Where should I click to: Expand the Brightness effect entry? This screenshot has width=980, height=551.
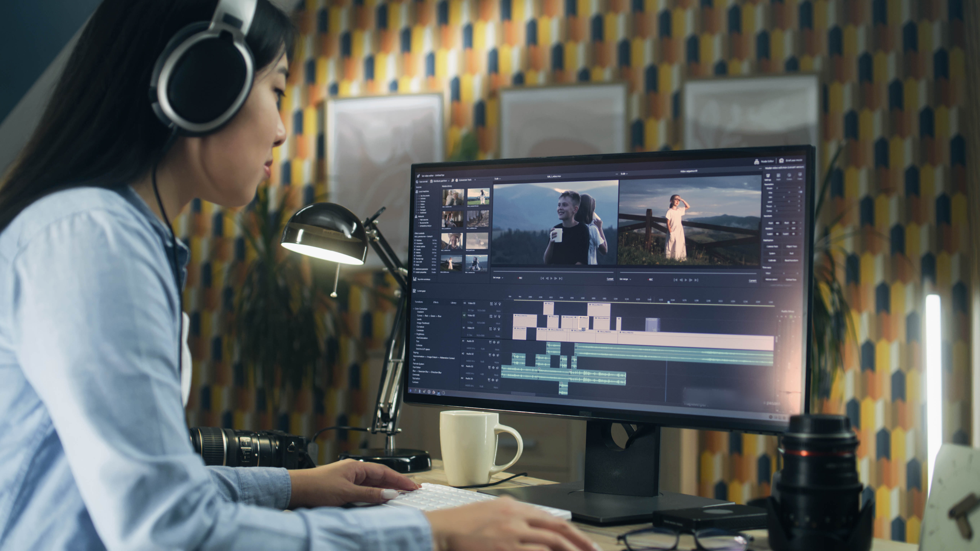pos(415,334)
